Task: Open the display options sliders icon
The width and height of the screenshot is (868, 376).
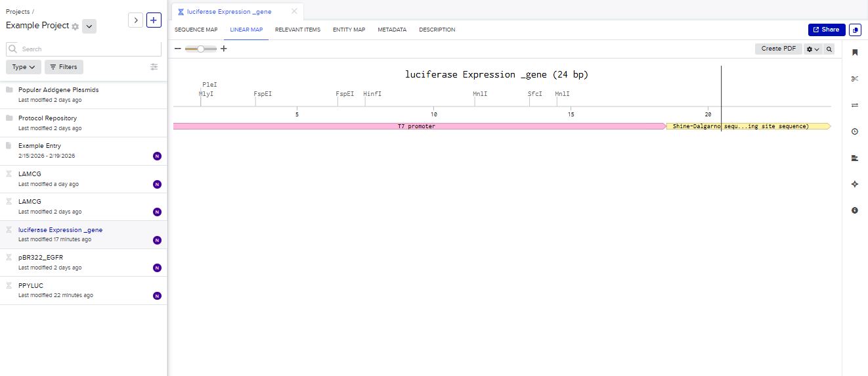Action: pyautogui.click(x=154, y=67)
